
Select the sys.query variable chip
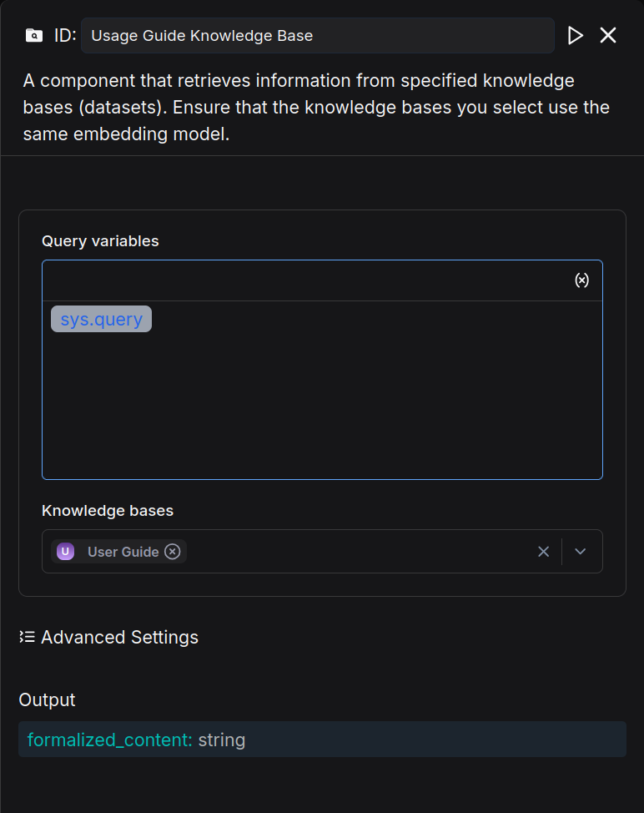(101, 320)
